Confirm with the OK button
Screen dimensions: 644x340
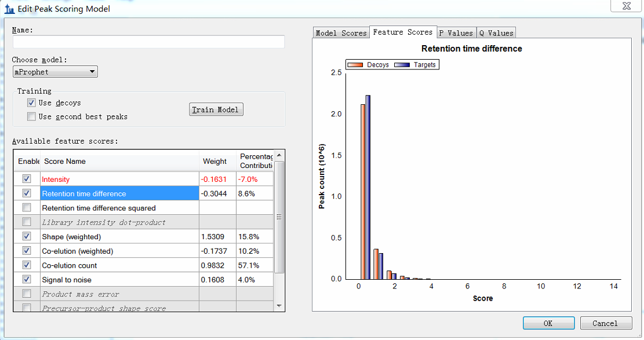548,323
